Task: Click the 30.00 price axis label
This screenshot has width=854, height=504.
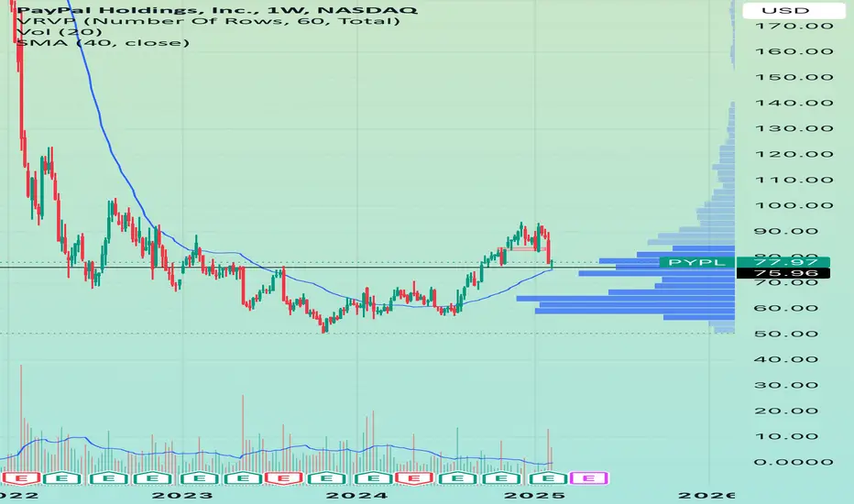Action: pyautogui.click(x=786, y=385)
